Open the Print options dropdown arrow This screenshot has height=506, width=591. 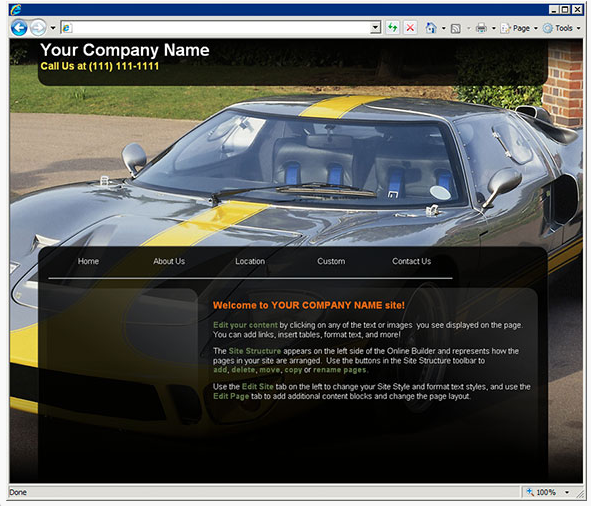(493, 28)
